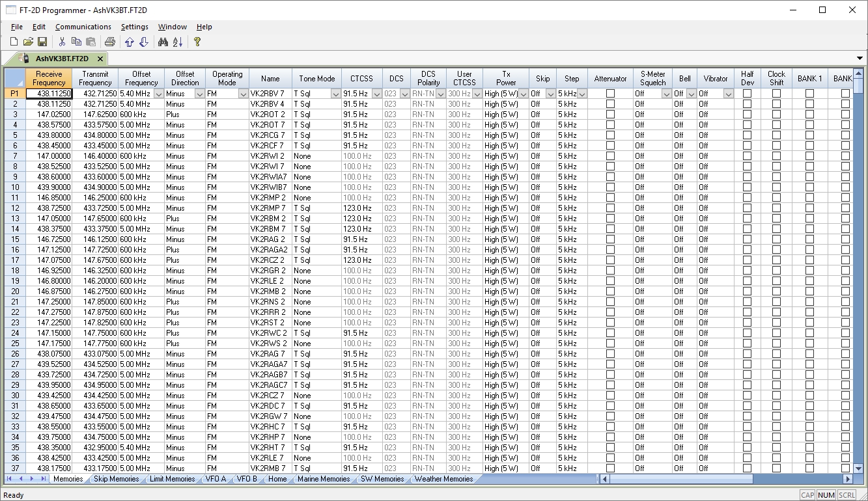Open Find with the binoculars icon

pos(163,42)
